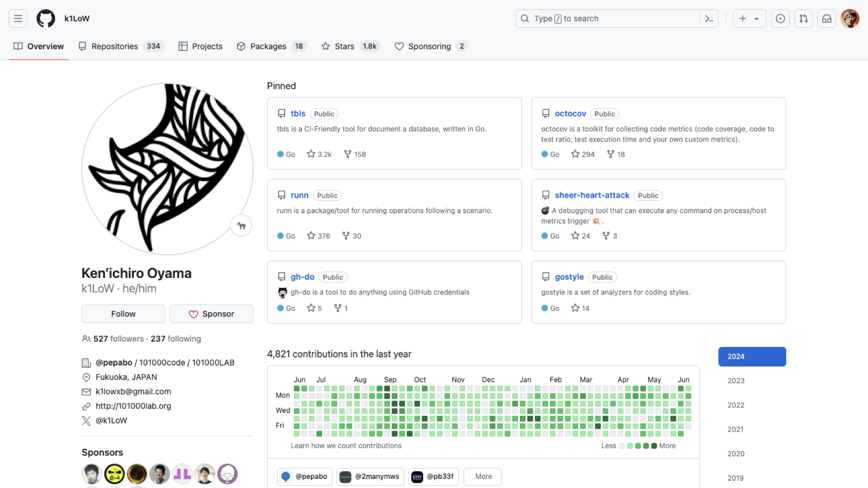Click the status emoji badge on the avatar
Viewport: 868px width, 488px height.
[x=241, y=225]
